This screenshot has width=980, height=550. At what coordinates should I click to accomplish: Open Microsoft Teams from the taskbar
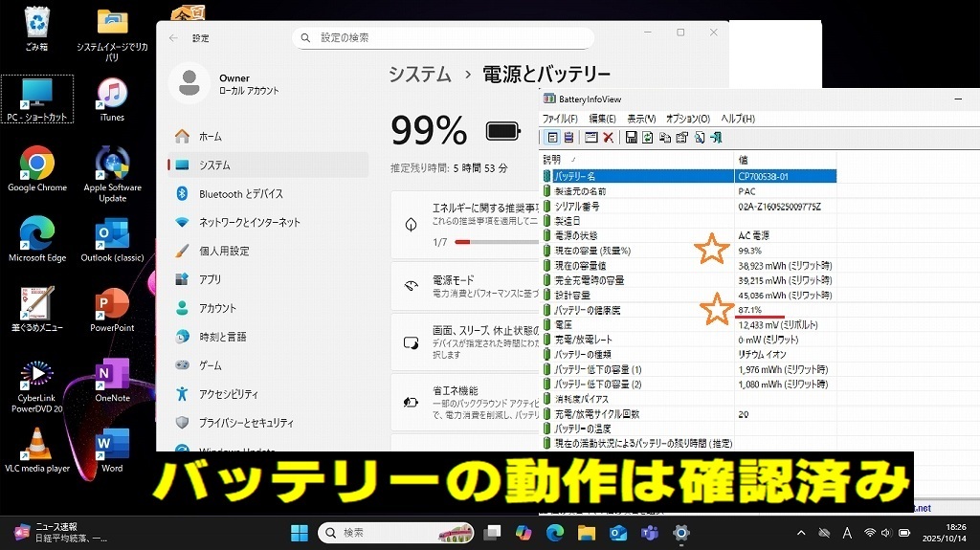pos(650,533)
